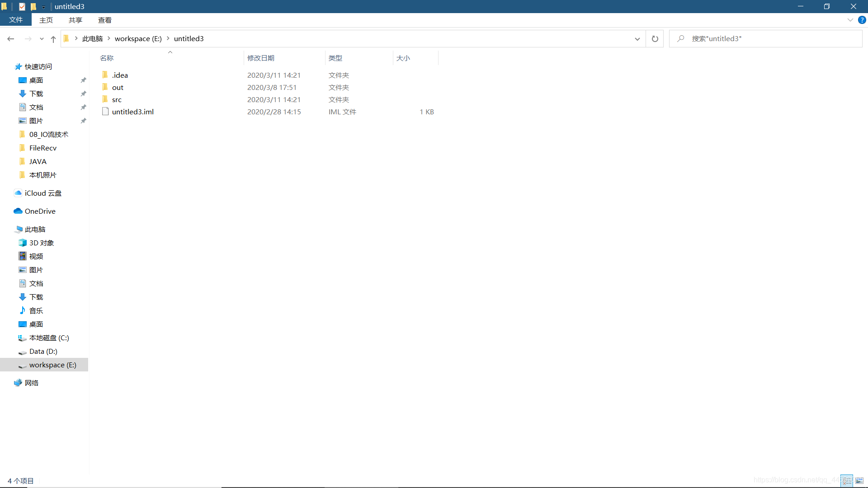Click the search untitled3 box
This screenshot has width=868, height=488.
766,39
